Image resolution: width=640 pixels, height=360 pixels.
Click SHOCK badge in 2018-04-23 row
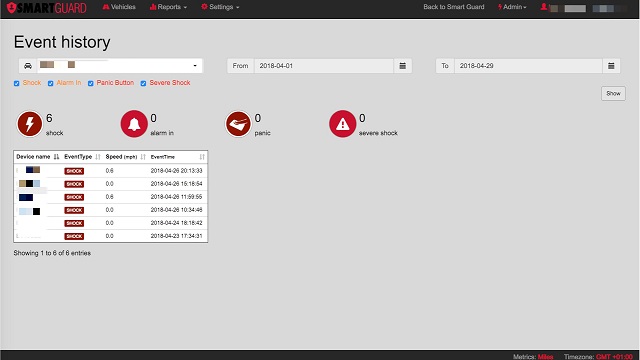[74, 236]
